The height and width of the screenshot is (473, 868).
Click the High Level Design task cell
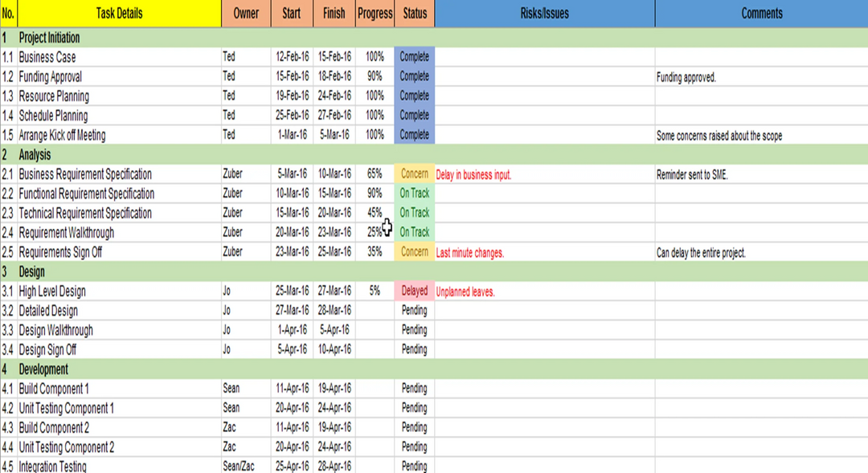click(52, 292)
